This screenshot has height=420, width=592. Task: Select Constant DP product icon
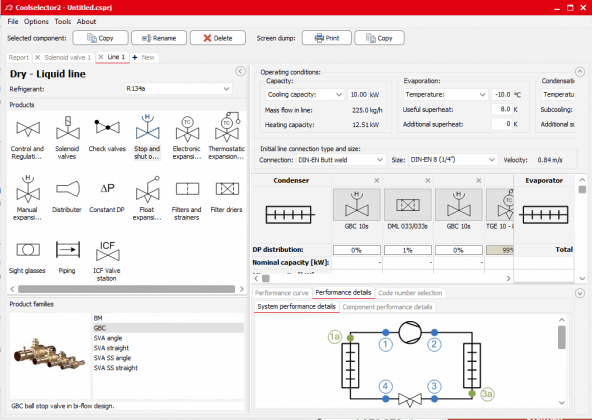(107, 188)
